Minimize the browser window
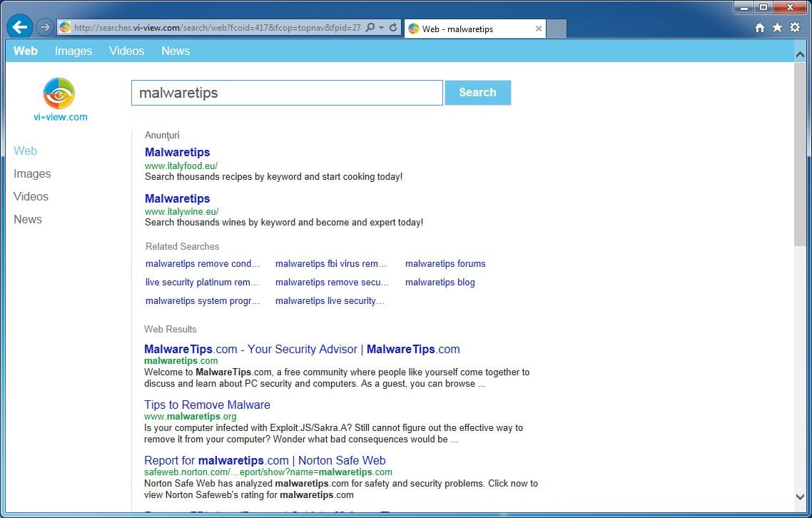Viewport: 812px width, 518px height. tap(744, 7)
